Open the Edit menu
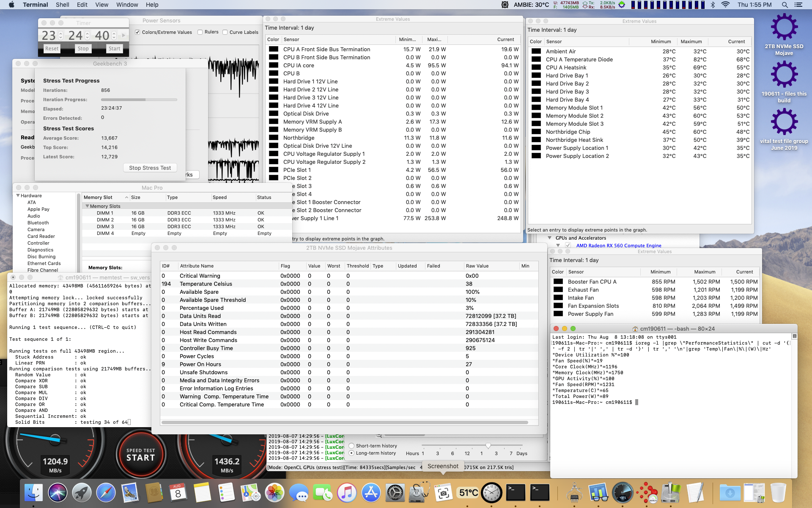Image resolution: width=812 pixels, height=508 pixels. [x=82, y=5]
